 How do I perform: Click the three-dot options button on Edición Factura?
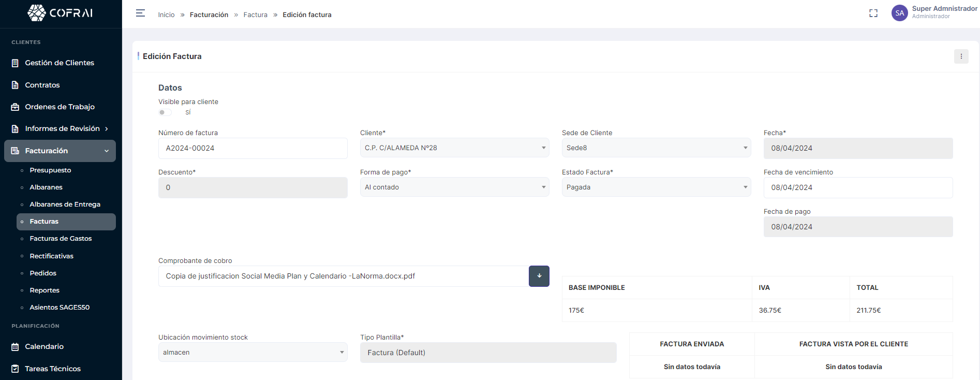coord(961,56)
